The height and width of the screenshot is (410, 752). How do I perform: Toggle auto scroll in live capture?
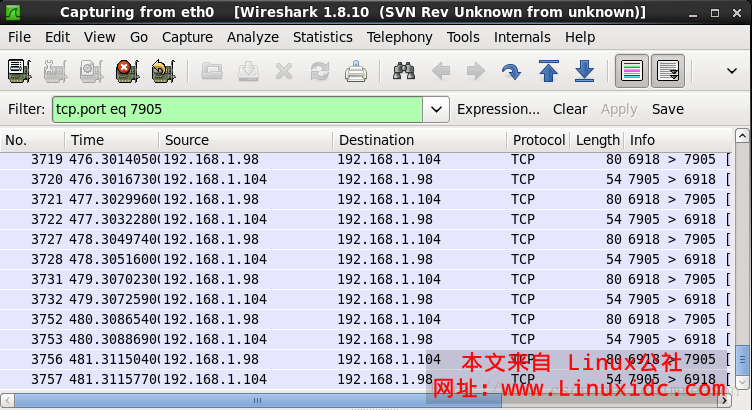click(668, 71)
